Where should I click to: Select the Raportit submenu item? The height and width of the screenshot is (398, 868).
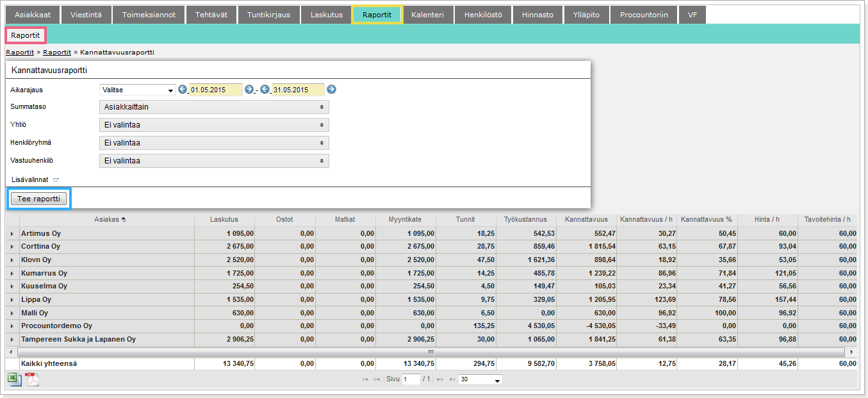26,35
